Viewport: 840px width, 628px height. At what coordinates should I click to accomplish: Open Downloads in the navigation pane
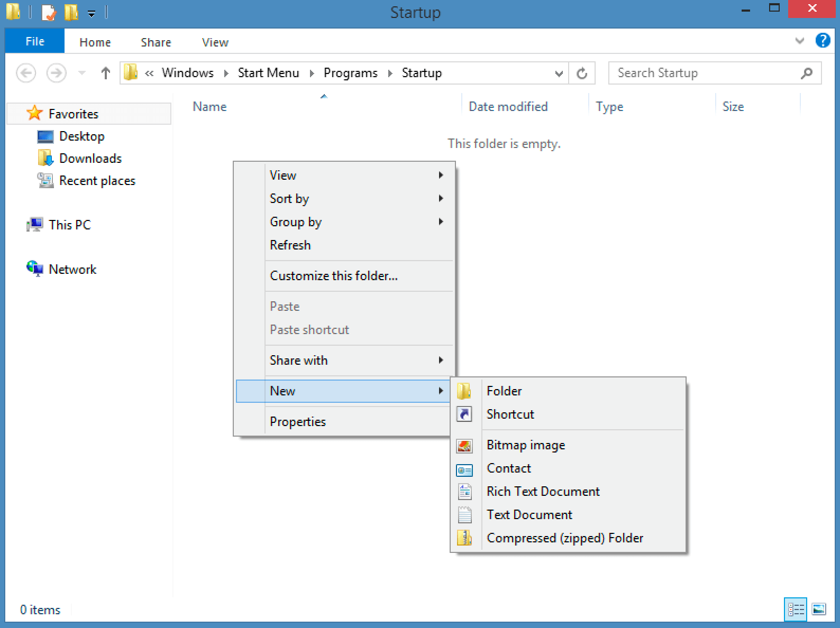[x=90, y=159]
